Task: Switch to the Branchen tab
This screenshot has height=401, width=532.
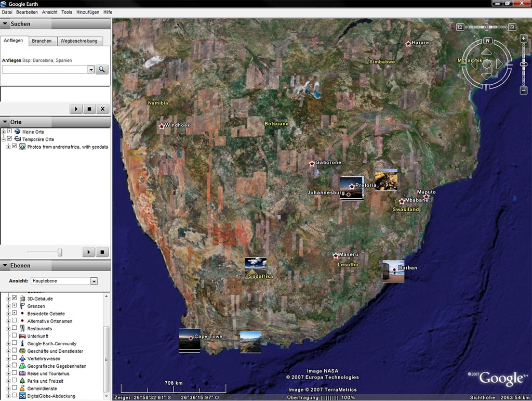Action: tap(42, 41)
